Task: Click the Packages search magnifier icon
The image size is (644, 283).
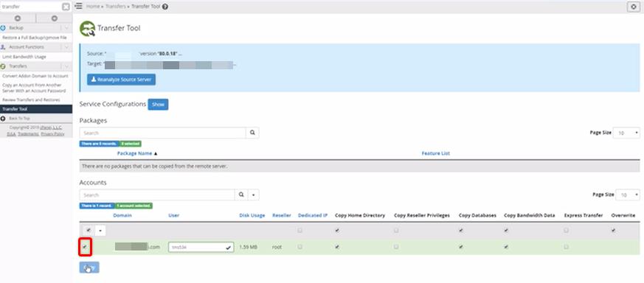Action: pyautogui.click(x=252, y=133)
